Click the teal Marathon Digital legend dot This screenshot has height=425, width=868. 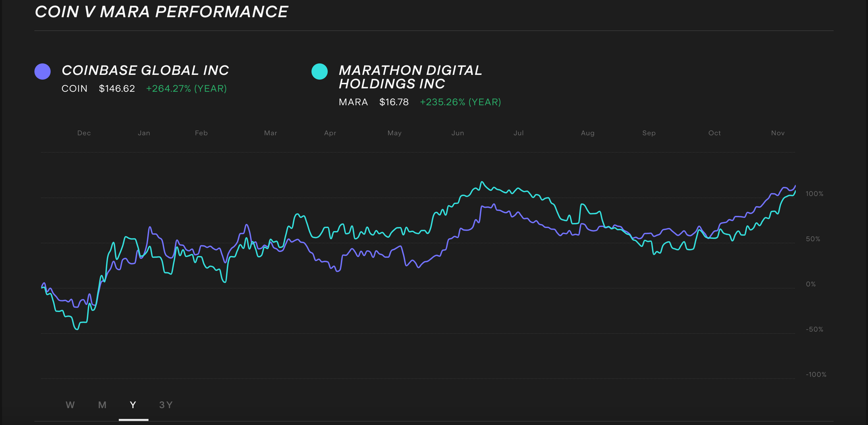click(320, 71)
